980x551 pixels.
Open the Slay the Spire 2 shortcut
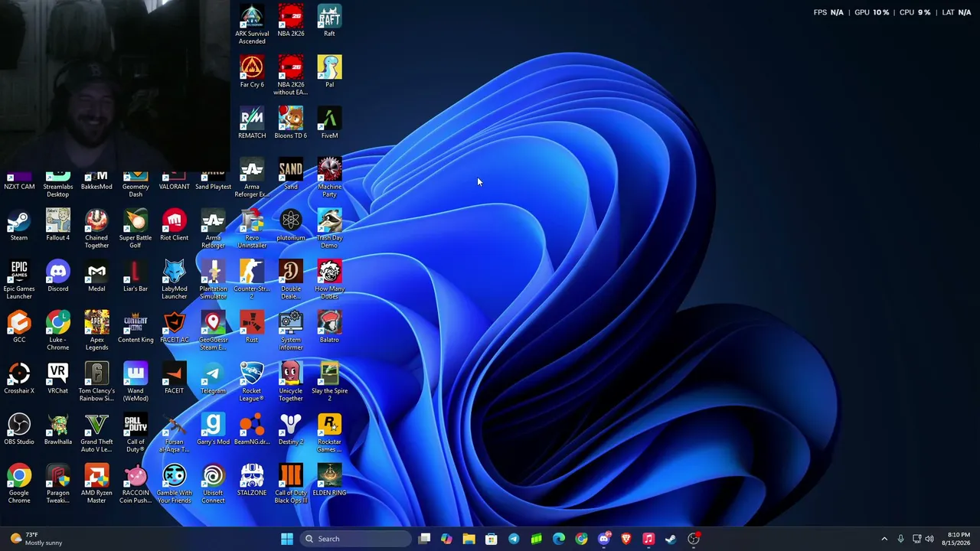(329, 382)
